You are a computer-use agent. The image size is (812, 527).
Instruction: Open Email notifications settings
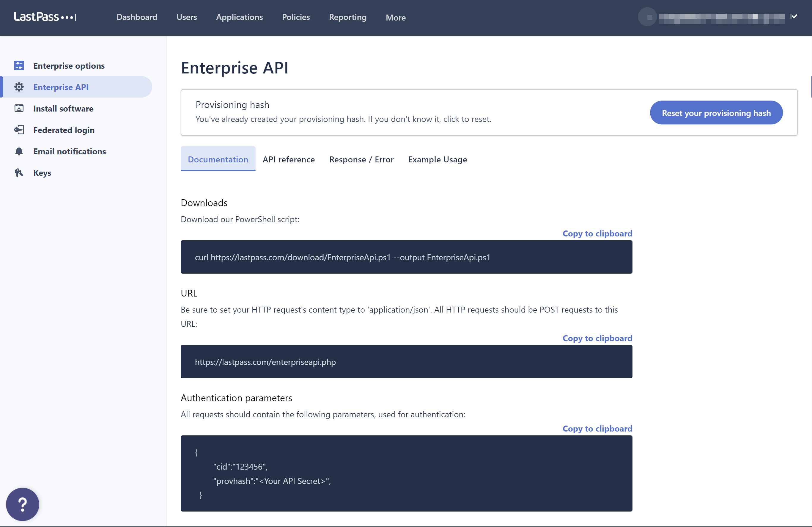click(x=70, y=151)
